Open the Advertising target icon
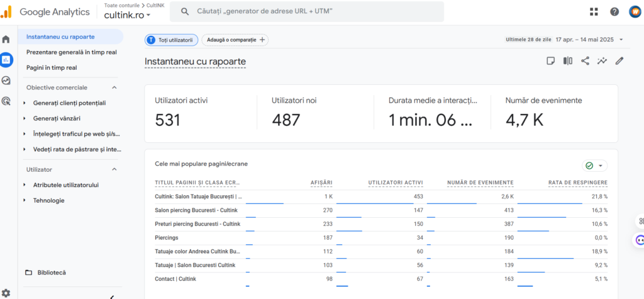 6,101
